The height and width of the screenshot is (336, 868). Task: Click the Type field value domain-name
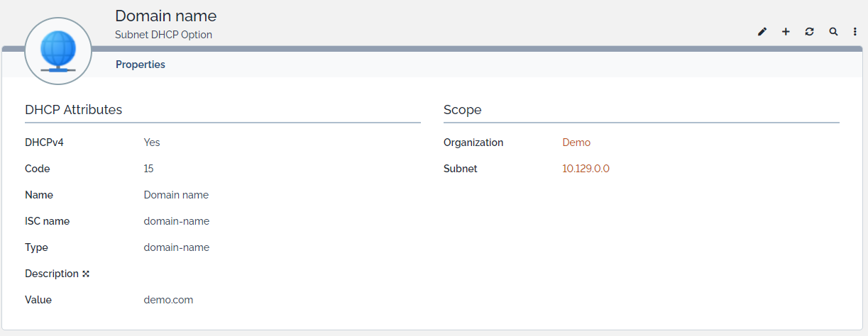(x=176, y=247)
